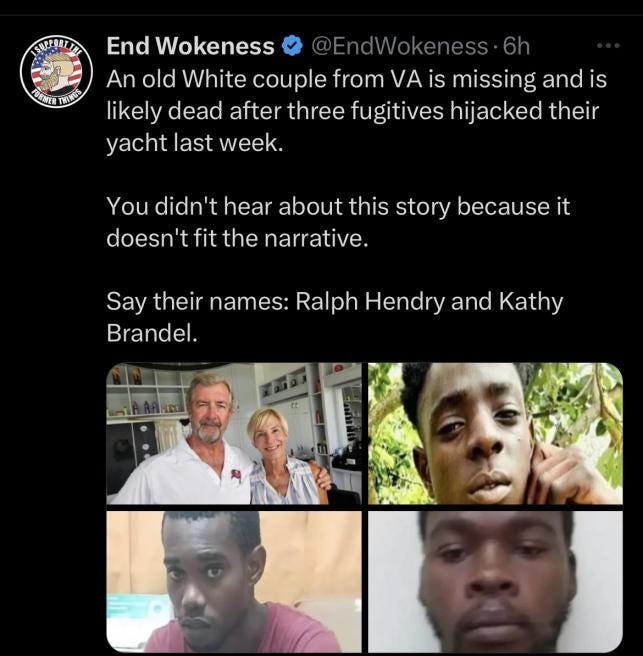Enlarge the photo of man in pink shirt
The image size is (643, 656).
coord(234,582)
